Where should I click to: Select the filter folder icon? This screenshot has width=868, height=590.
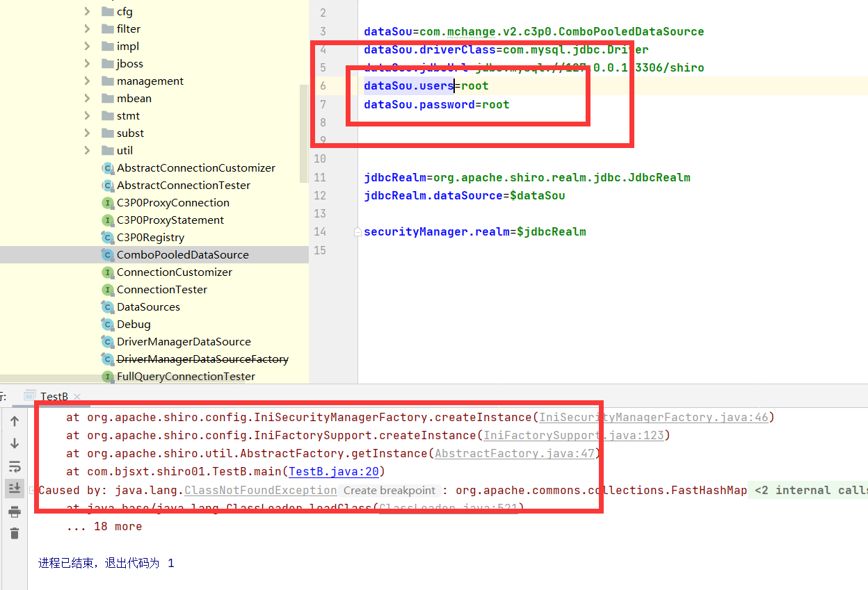107,28
